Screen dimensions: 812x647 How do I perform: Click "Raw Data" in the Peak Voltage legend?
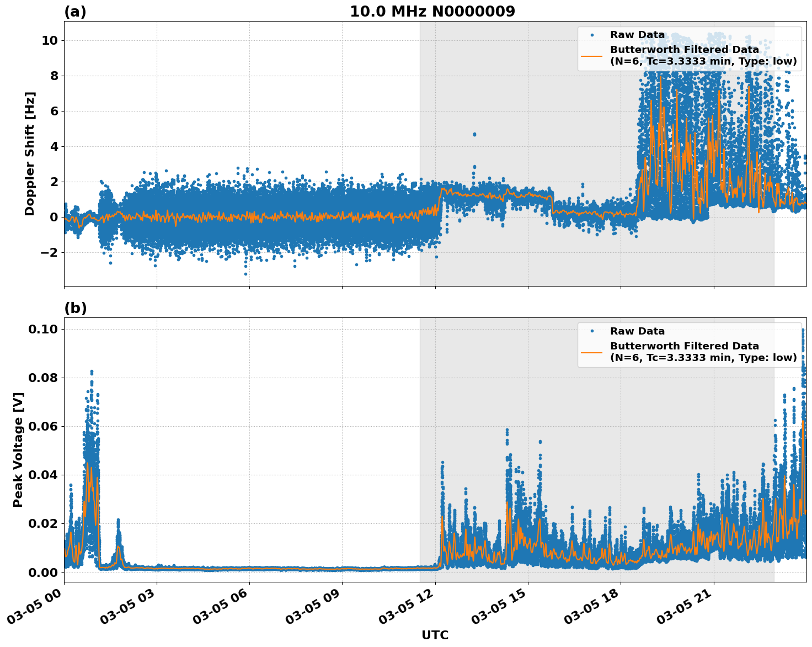click(x=637, y=331)
